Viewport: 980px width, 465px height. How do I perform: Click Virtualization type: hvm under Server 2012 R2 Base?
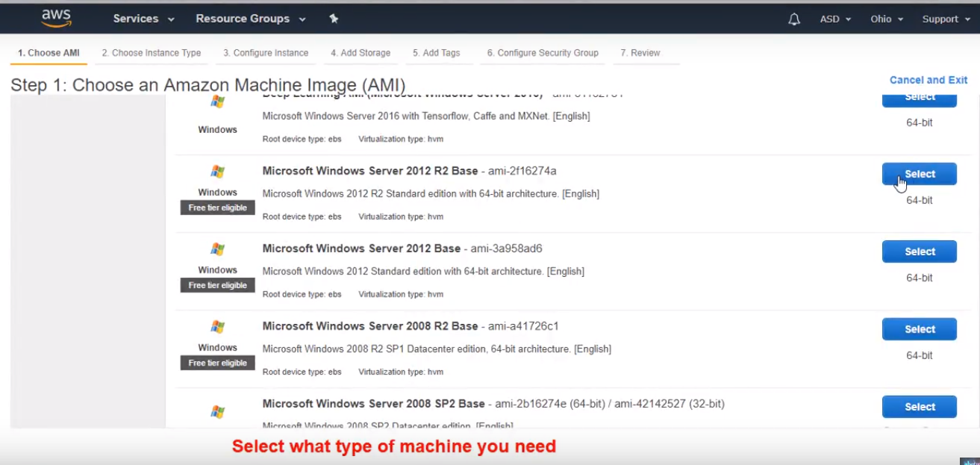(x=401, y=216)
